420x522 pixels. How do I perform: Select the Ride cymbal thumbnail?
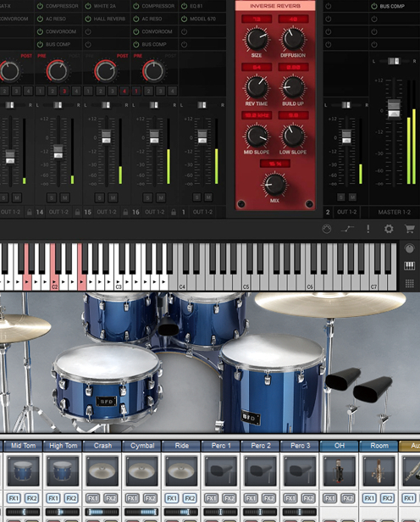point(181,471)
